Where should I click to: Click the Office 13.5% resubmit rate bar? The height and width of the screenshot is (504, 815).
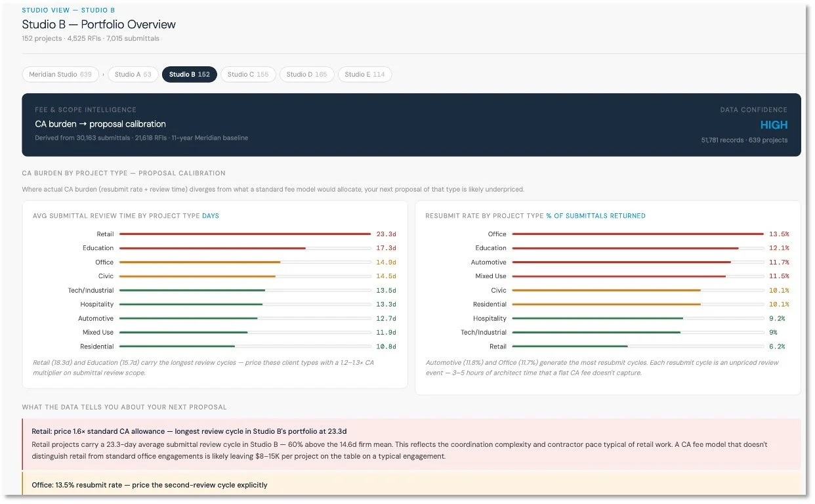638,234
